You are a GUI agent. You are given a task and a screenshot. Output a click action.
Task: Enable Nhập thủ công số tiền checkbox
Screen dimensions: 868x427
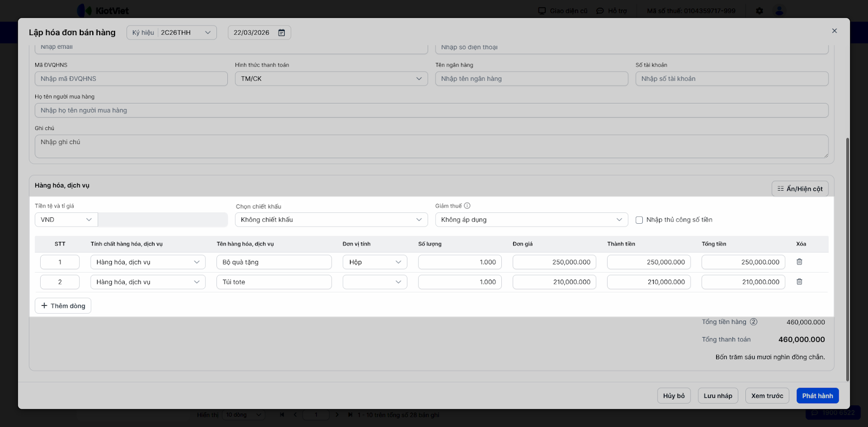point(639,220)
